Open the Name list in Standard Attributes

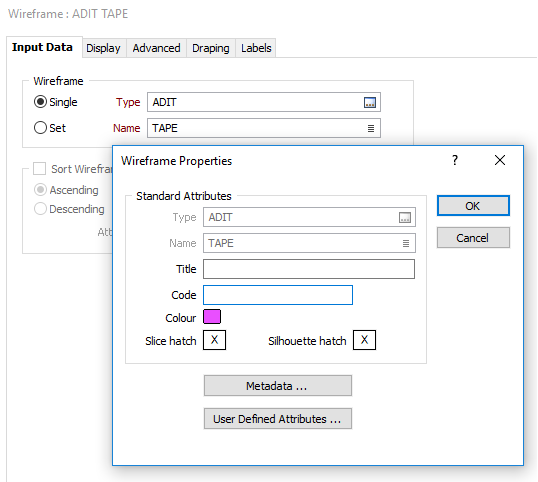[406, 243]
